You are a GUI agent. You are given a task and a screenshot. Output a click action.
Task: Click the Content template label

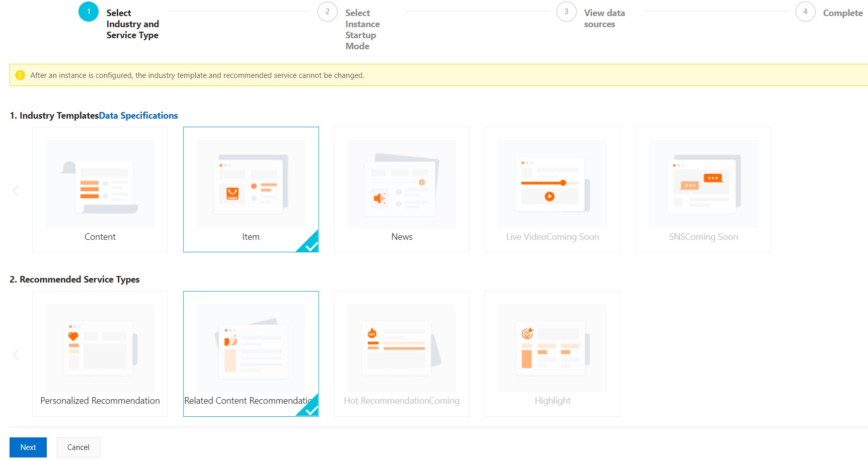(100, 237)
